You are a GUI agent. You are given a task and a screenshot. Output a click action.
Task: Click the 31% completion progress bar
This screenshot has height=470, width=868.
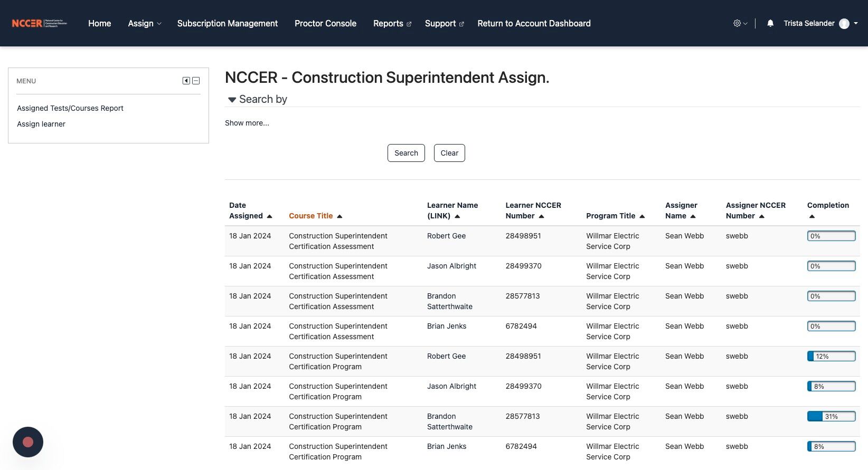[x=832, y=417]
